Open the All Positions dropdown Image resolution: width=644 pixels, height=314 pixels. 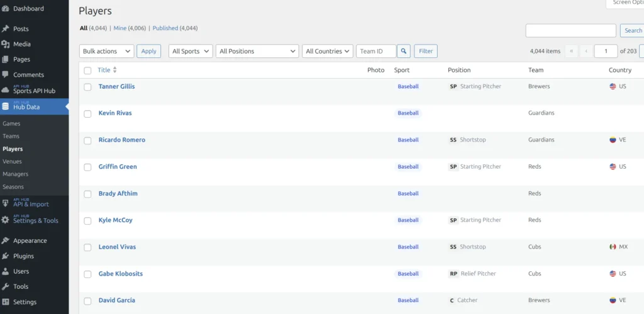tap(257, 51)
